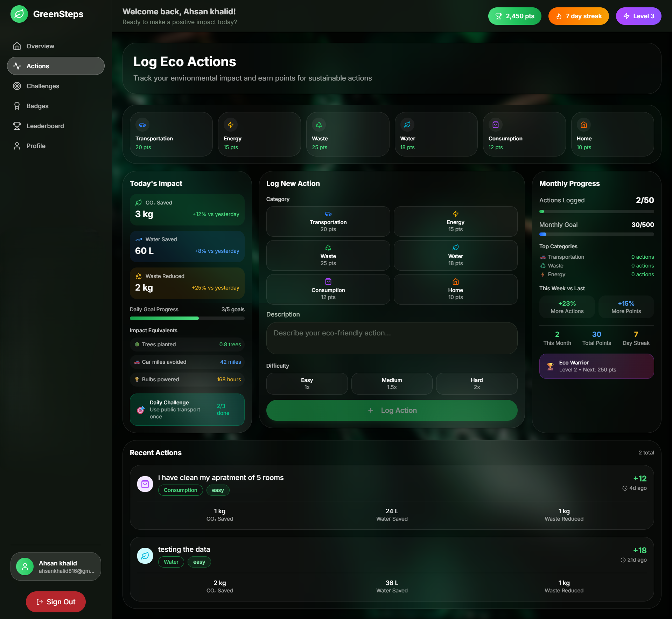This screenshot has height=619, width=672.
Task: Click the eco-friendly action description field
Action: (392, 338)
